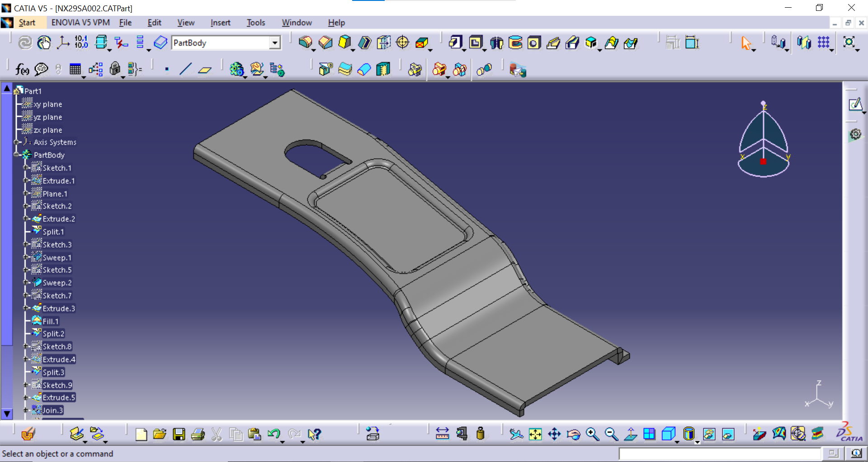Open the PartBody body selector dropdown
The height and width of the screenshot is (462, 868).
pyautogui.click(x=274, y=43)
